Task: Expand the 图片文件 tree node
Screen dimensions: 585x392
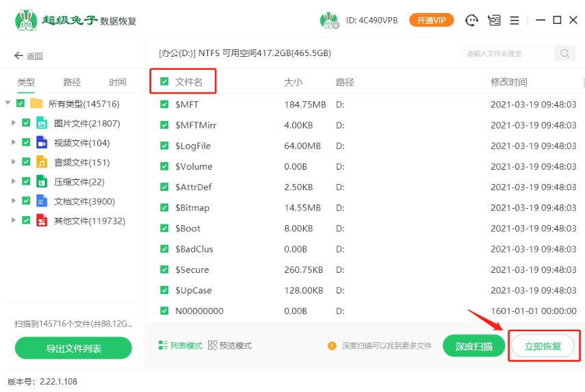Action: 12,123
